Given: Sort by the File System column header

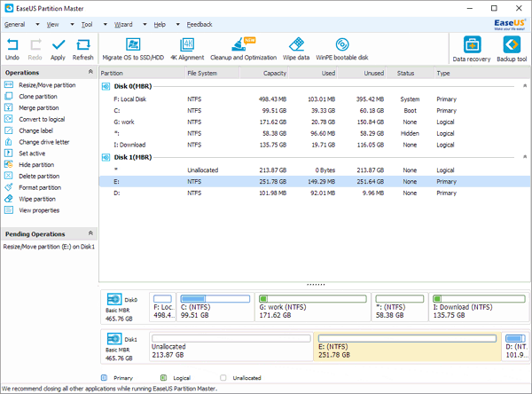Looking at the screenshot, I should click(213, 73).
